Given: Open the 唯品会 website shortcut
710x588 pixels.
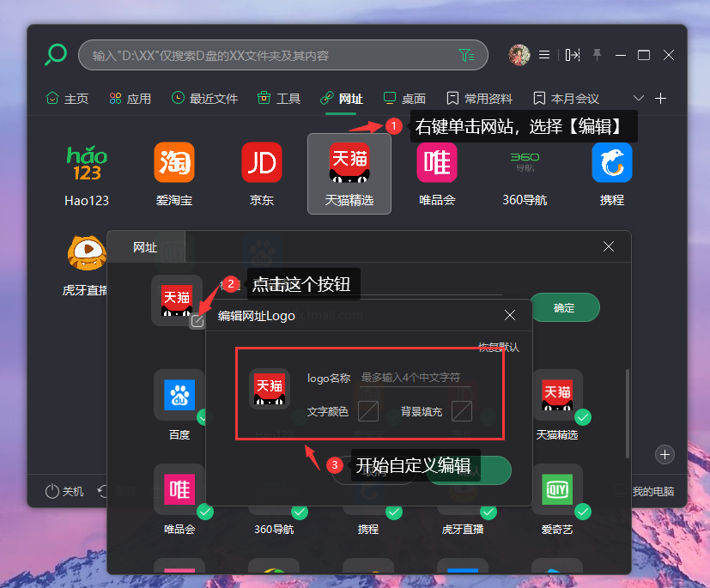Looking at the screenshot, I should click(x=437, y=174).
